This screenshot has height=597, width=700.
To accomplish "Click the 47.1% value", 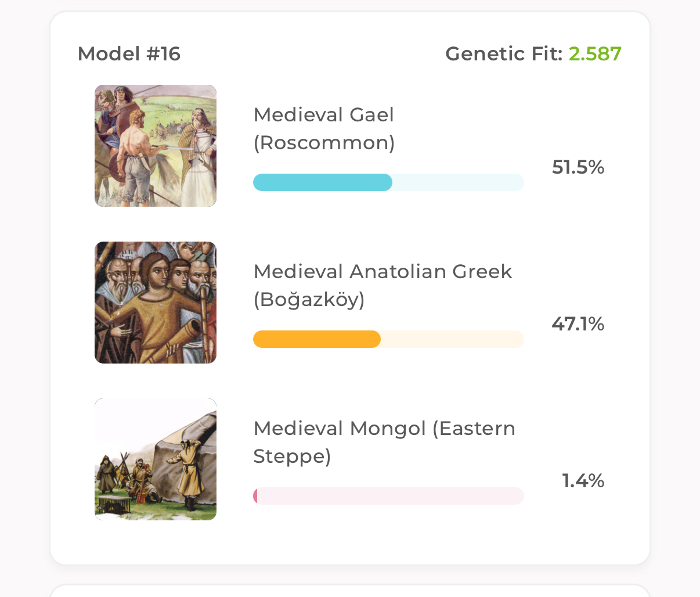I will [x=578, y=324].
